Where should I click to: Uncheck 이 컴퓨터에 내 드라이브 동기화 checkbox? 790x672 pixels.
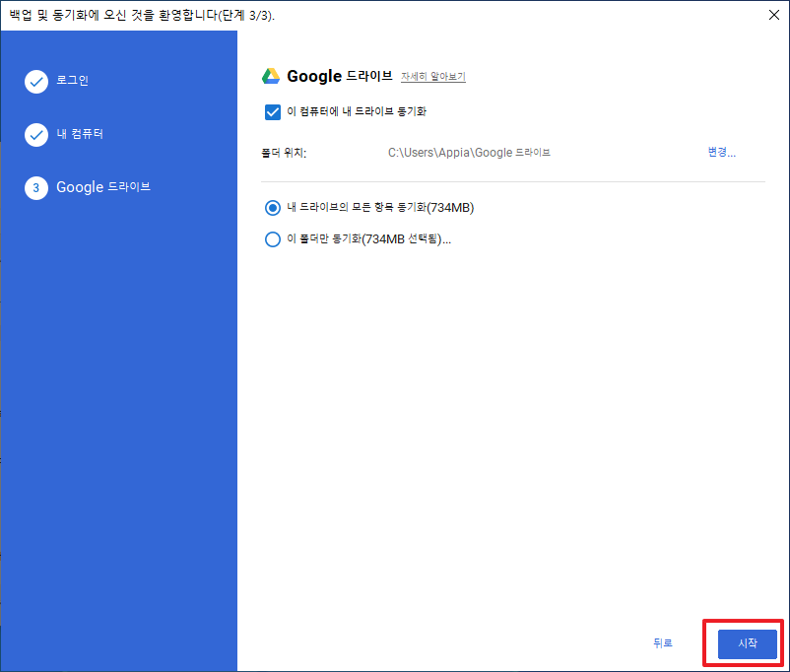pyautogui.click(x=273, y=112)
